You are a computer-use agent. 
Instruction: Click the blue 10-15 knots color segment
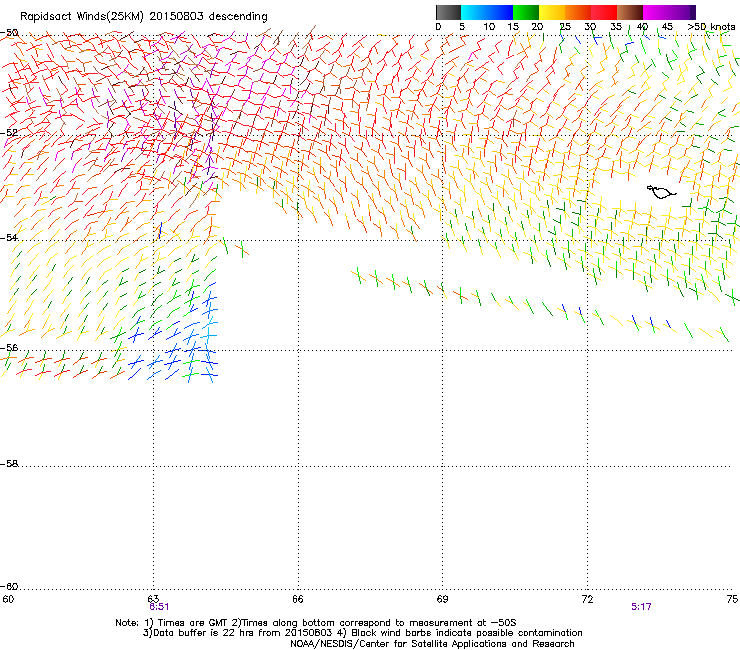click(500, 12)
